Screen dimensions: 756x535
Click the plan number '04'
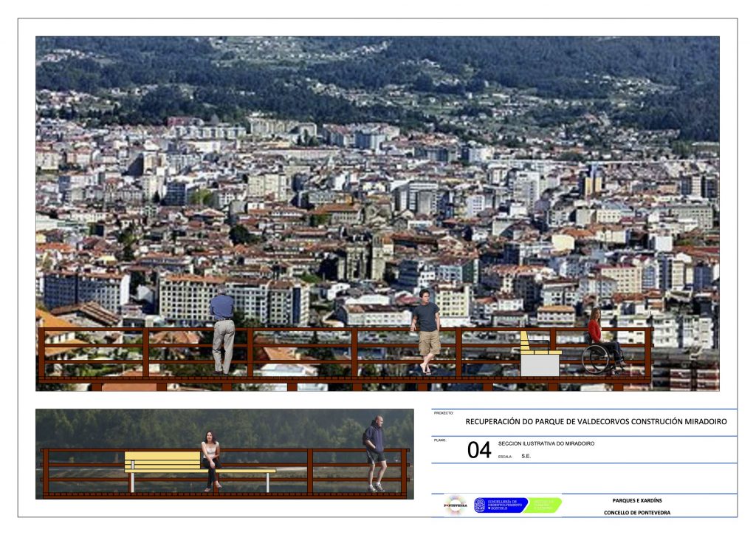[478, 450]
